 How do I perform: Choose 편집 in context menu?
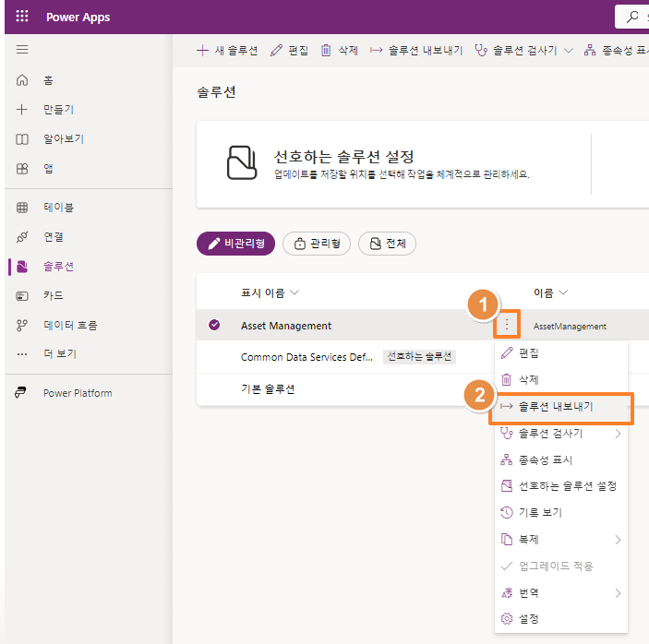tap(561, 353)
